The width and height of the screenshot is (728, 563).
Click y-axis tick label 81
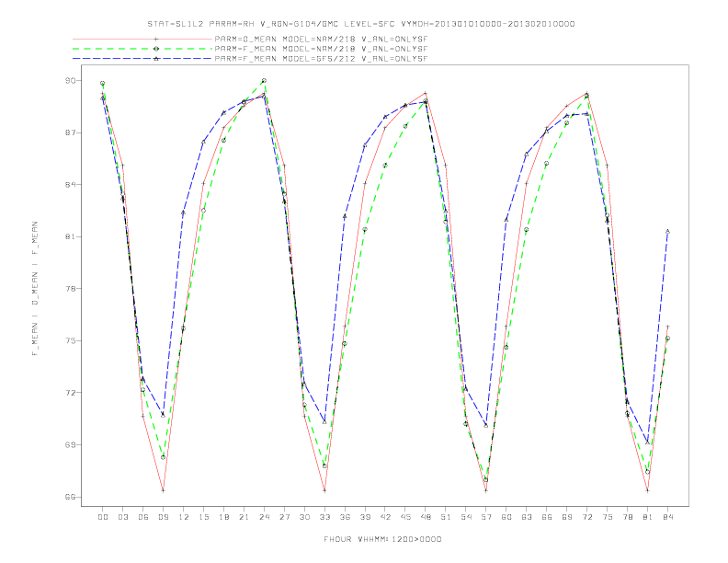click(x=71, y=237)
